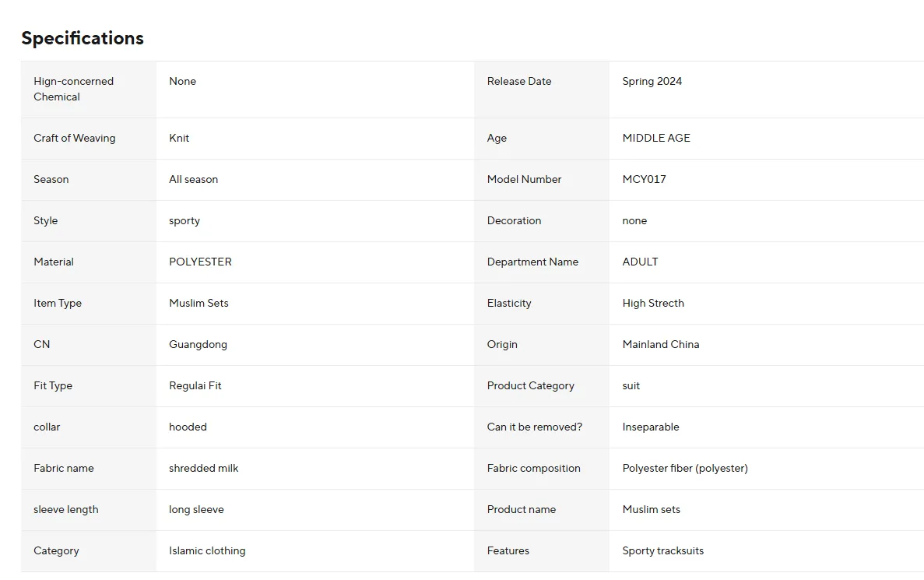Screen dimensions: 924x580
Task: Select the Mainland China origin value
Action: [661, 344]
